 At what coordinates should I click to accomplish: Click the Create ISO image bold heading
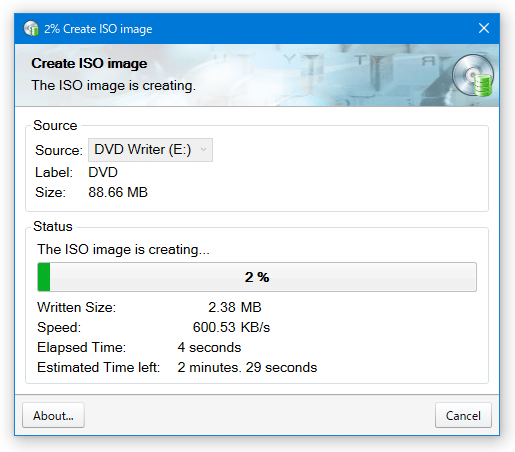[89, 63]
